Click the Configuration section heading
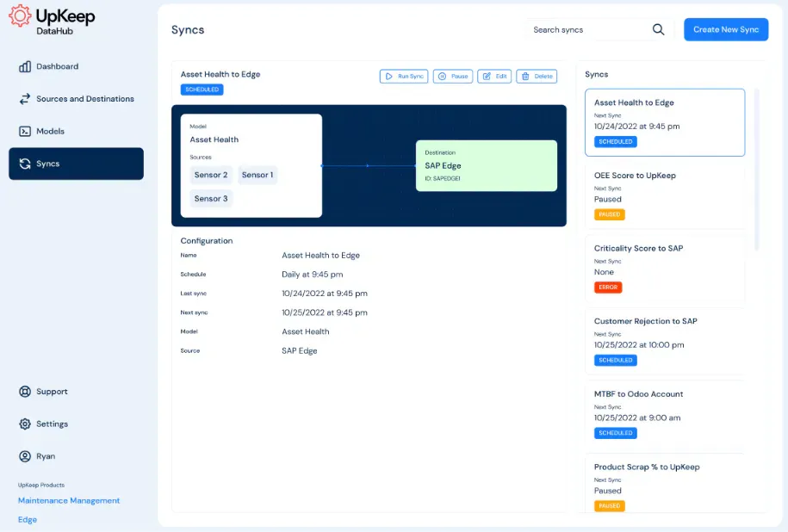Screen dimensions: 788x532 (207, 241)
